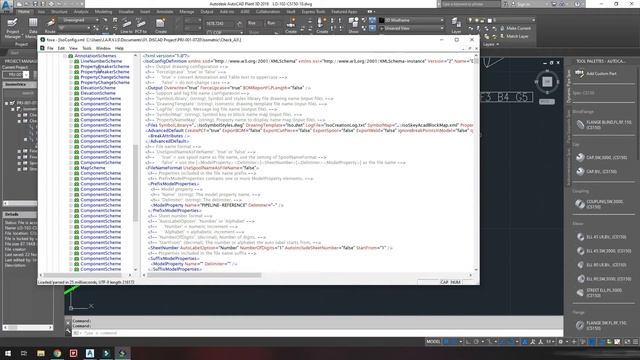Click the layer color swatch in layer list
Viewport: 640px width, 360px height.
(x=489, y=20)
